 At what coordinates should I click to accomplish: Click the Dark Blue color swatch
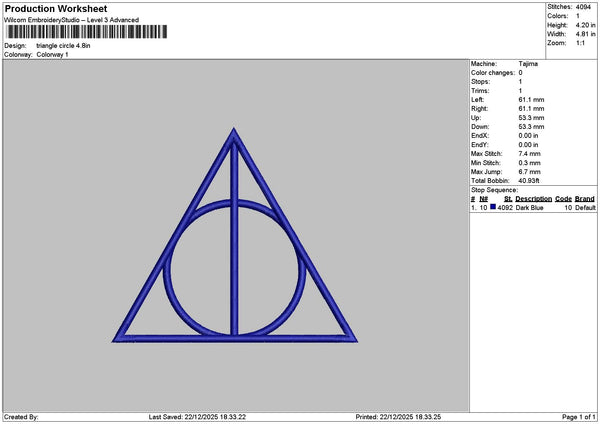pos(493,207)
